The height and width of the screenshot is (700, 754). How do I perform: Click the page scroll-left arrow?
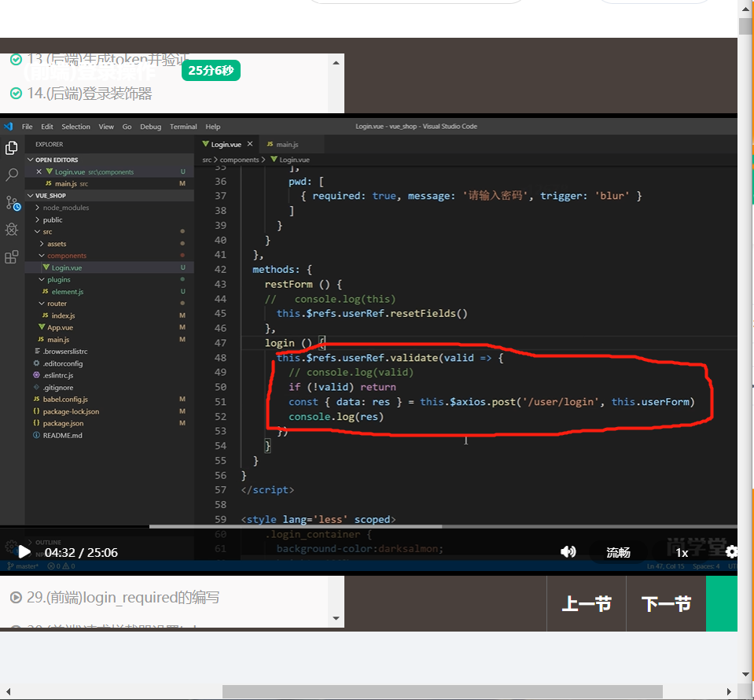pyautogui.click(x=8, y=692)
